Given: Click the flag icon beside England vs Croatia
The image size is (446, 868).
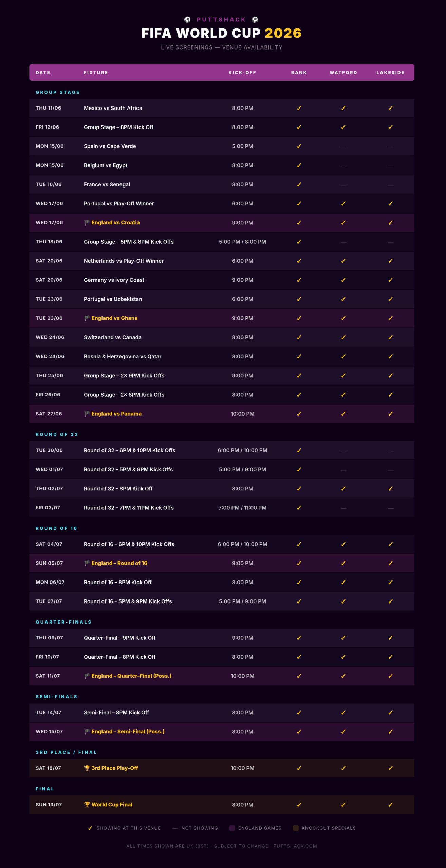Looking at the screenshot, I should pos(87,222).
